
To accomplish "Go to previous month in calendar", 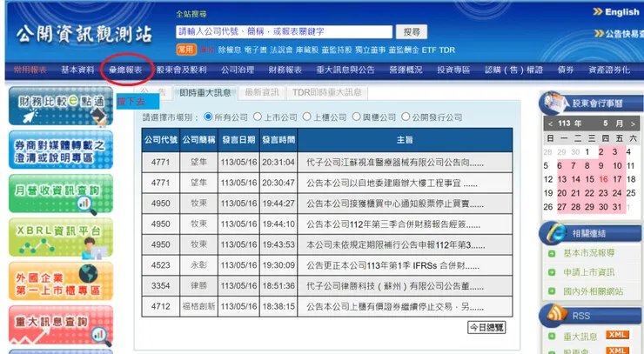I will pyautogui.click(x=550, y=124).
